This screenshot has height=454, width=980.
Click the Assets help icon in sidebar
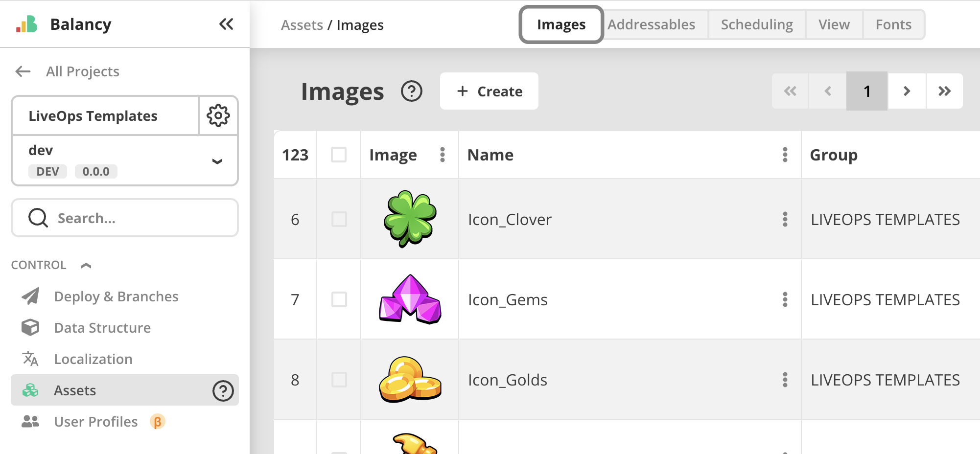coord(223,390)
